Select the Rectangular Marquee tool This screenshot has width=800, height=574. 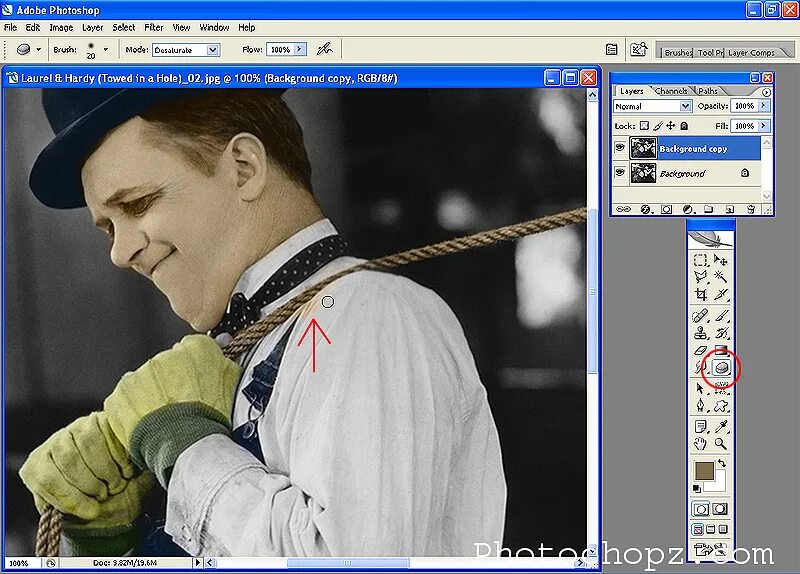(701, 260)
